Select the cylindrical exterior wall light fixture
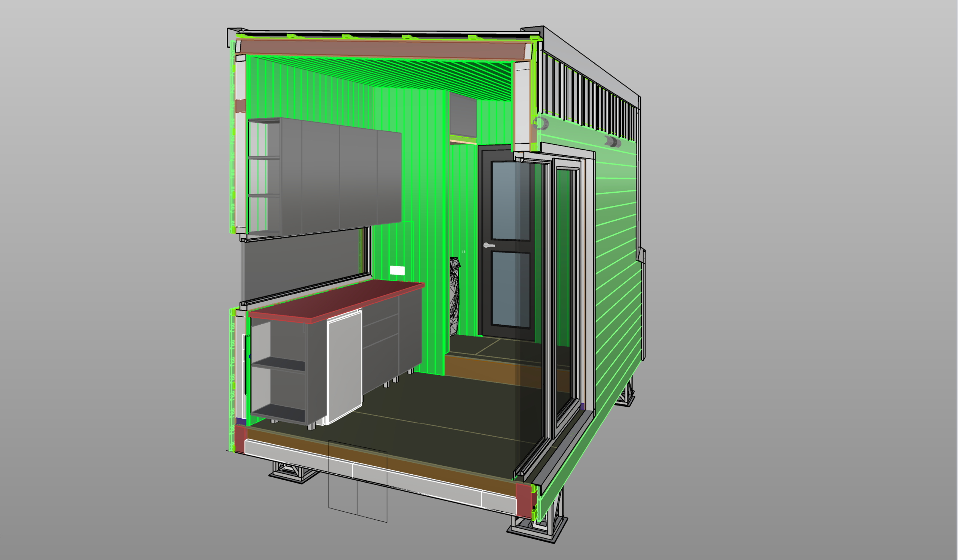Image resolution: width=958 pixels, height=560 pixels. (x=613, y=142)
